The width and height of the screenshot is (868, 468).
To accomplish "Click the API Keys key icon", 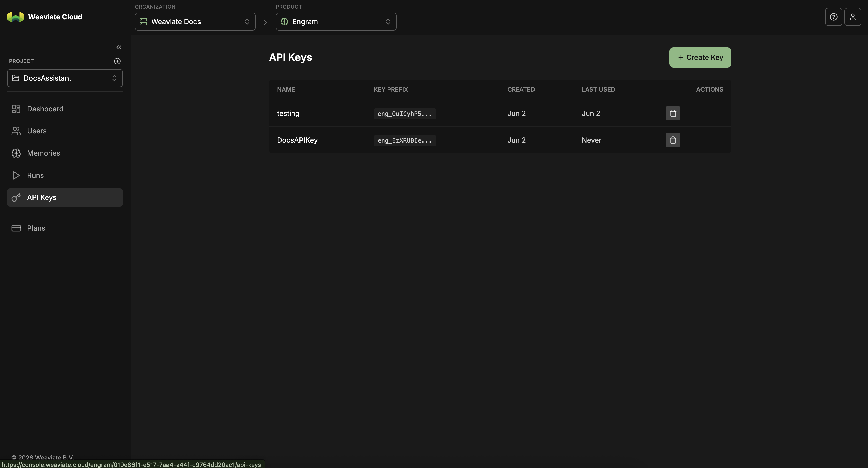I will coord(16,197).
